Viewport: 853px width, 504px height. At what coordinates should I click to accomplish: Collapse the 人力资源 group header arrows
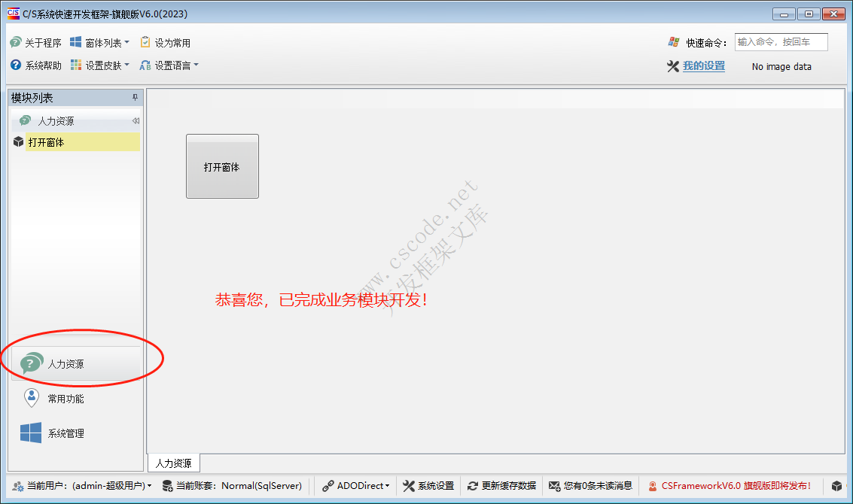point(136,120)
